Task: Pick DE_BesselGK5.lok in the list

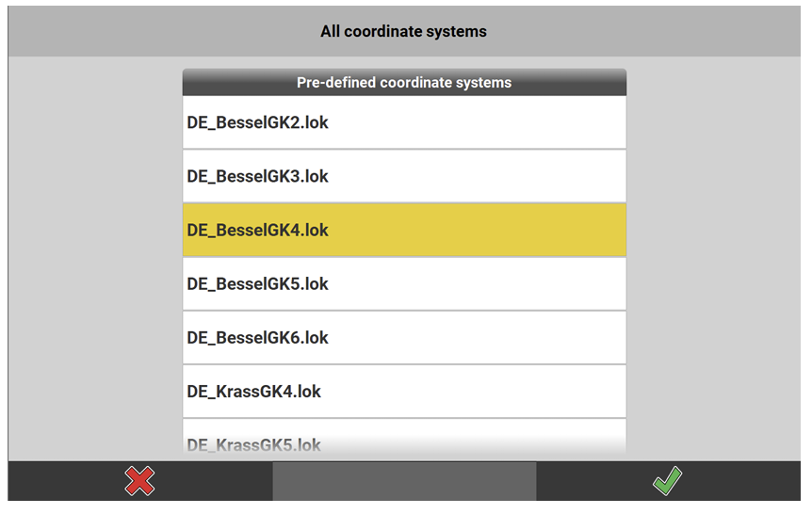Action: click(x=404, y=283)
